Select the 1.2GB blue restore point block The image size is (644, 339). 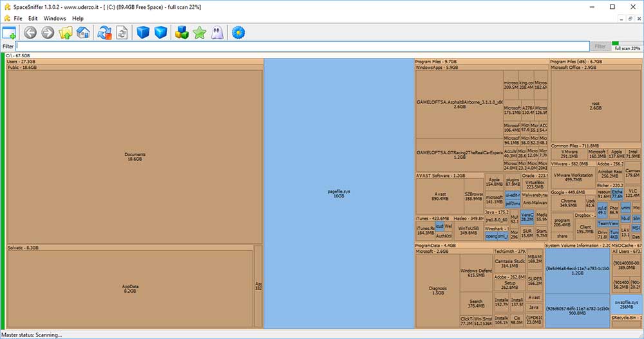pos(578,270)
